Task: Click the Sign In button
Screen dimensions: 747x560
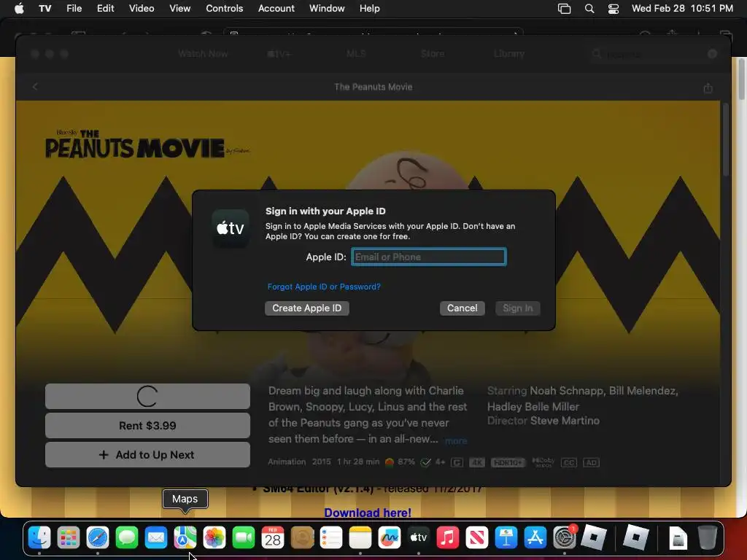Action: click(518, 308)
